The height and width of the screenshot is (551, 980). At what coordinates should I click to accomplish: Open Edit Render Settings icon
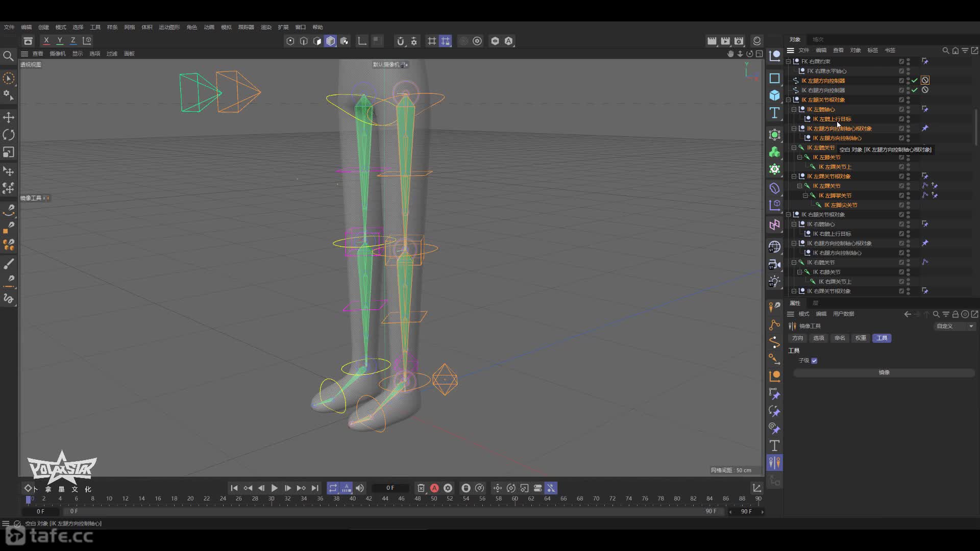739,41
